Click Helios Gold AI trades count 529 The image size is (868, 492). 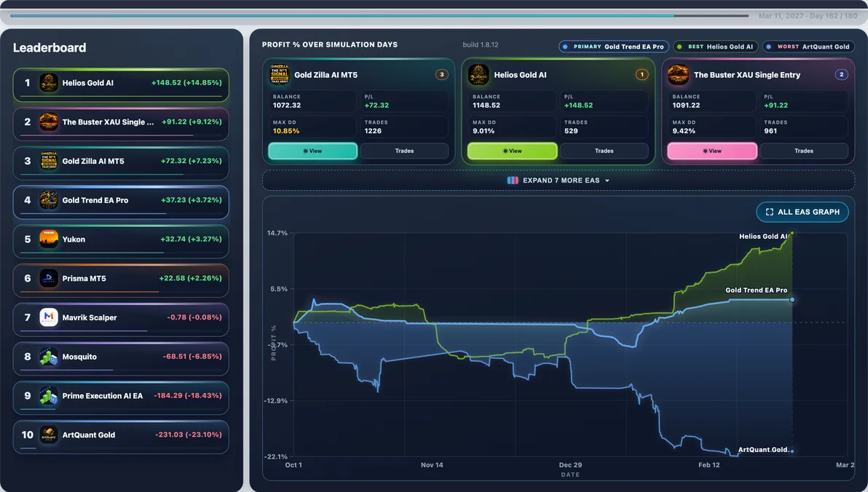coord(572,131)
